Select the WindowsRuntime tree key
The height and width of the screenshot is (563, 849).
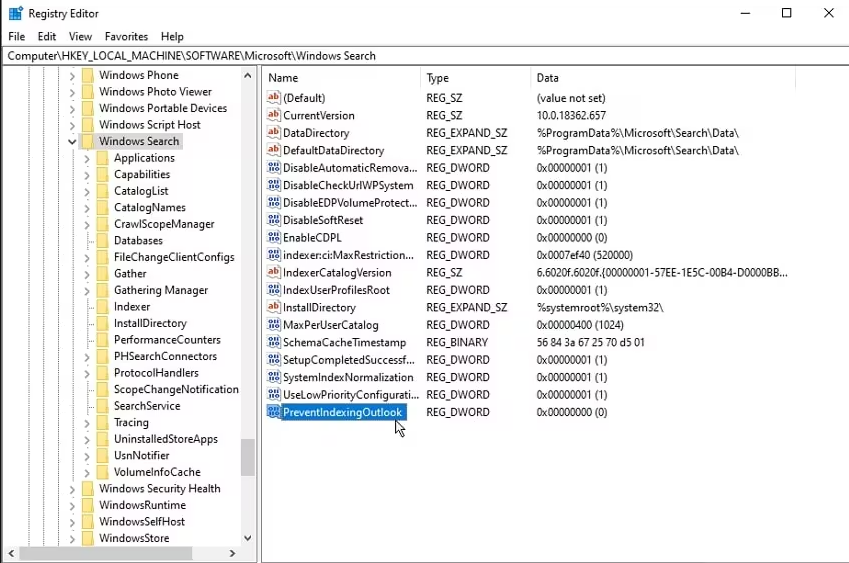tap(142, 505)
